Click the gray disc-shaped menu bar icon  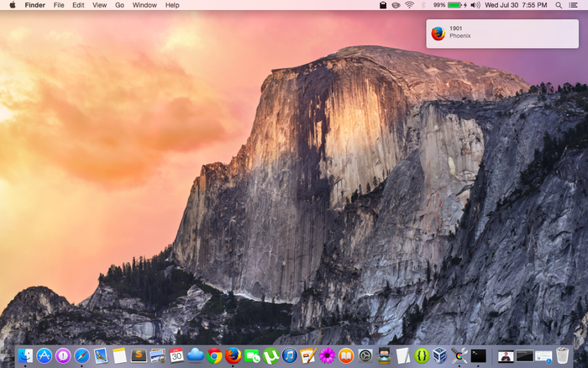396,5
